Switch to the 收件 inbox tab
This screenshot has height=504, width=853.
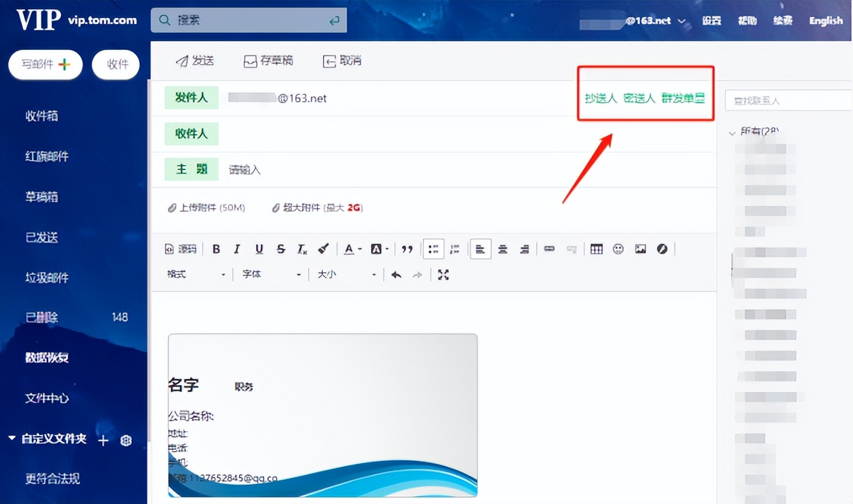[x=116, y=64]
